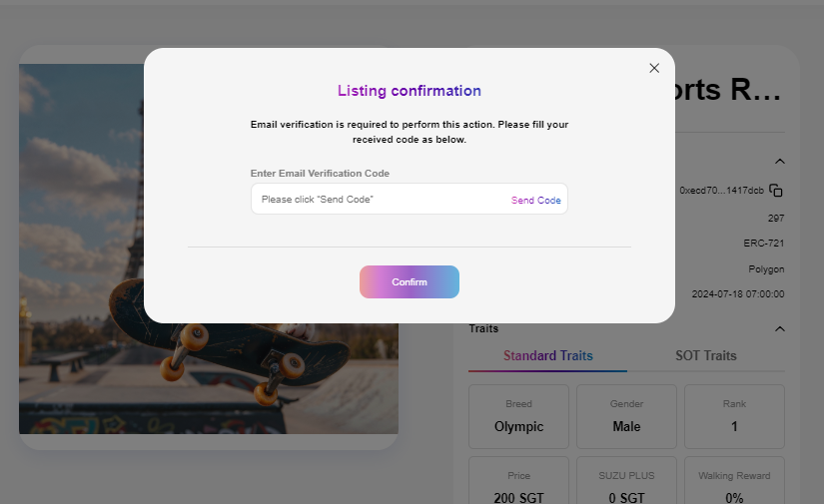Viewport: 824px width, 504px height.
Task: Click the Walking Reward 0% card
Action: point(734,483)
